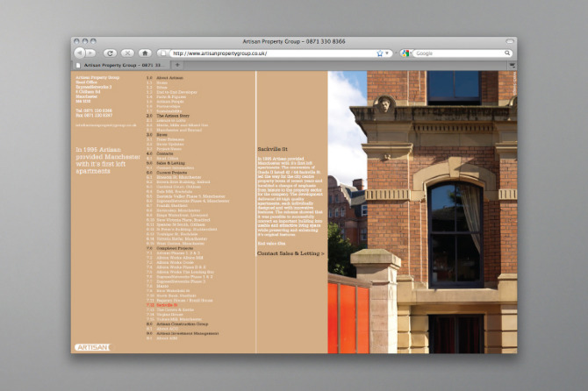588x391 pixels.
Task: Reload the page with the refresh button
Action: 110,53
